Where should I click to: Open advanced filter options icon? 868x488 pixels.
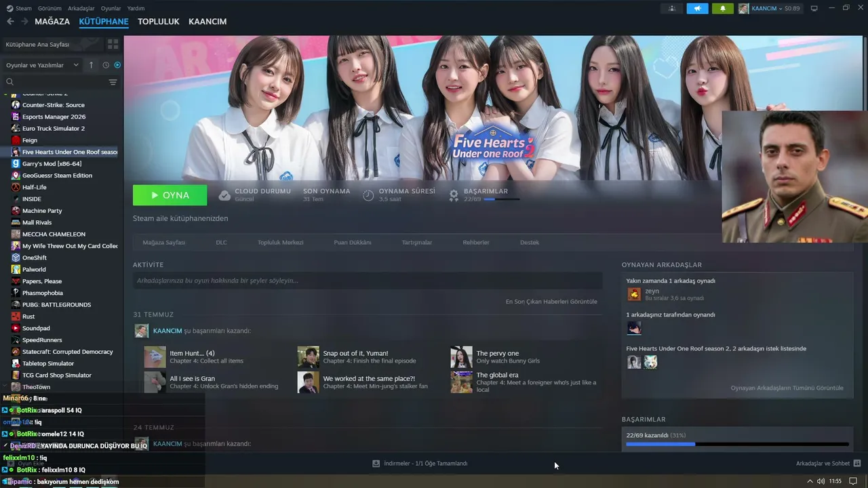[113, 82]
